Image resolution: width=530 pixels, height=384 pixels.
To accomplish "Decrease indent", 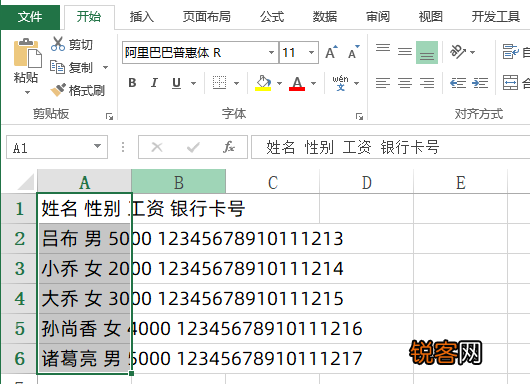I will [x=458, y=83].
